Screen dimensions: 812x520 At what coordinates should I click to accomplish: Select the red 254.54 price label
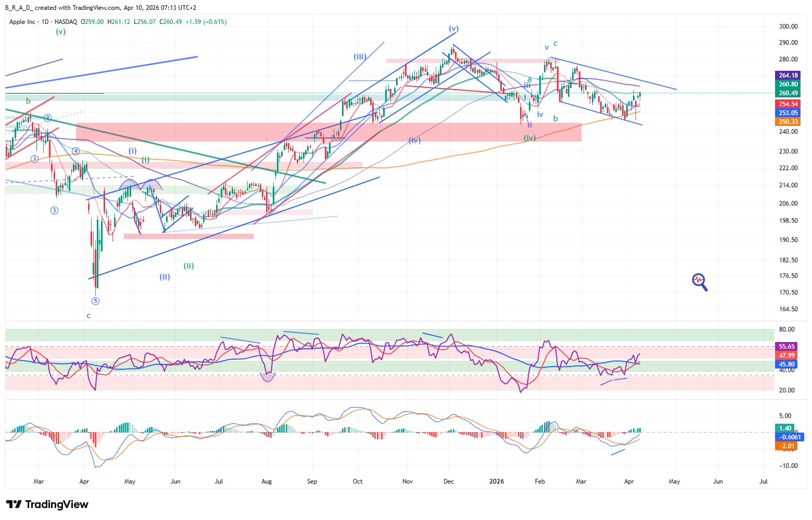click(x=788, y=104)
